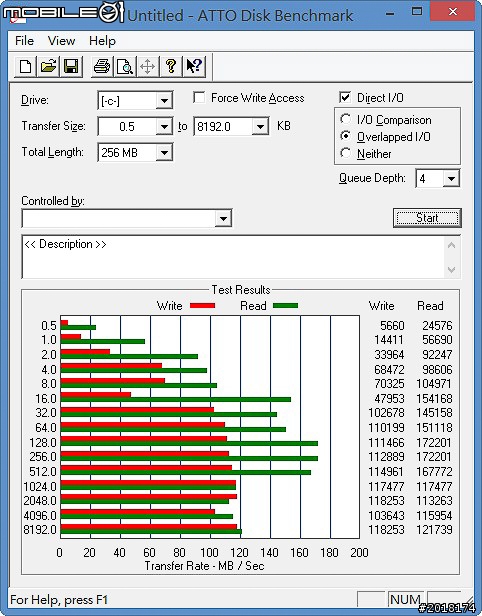Click the Write value 102678

click(x=386, y=412)
